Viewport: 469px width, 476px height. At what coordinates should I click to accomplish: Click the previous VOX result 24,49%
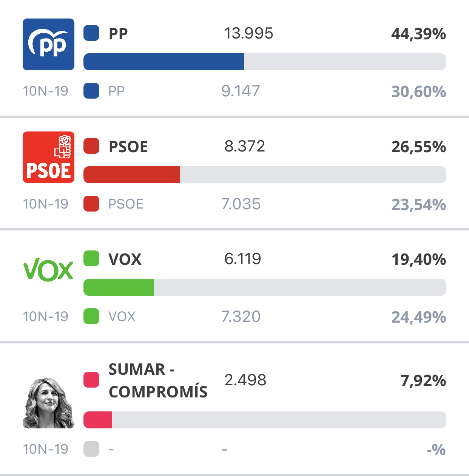click(418, 317)
